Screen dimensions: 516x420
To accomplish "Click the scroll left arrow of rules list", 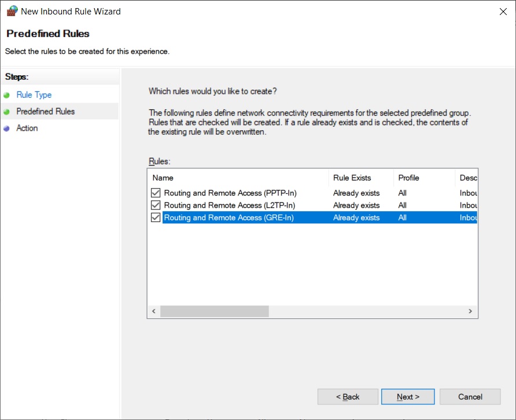I will point(154,311).
